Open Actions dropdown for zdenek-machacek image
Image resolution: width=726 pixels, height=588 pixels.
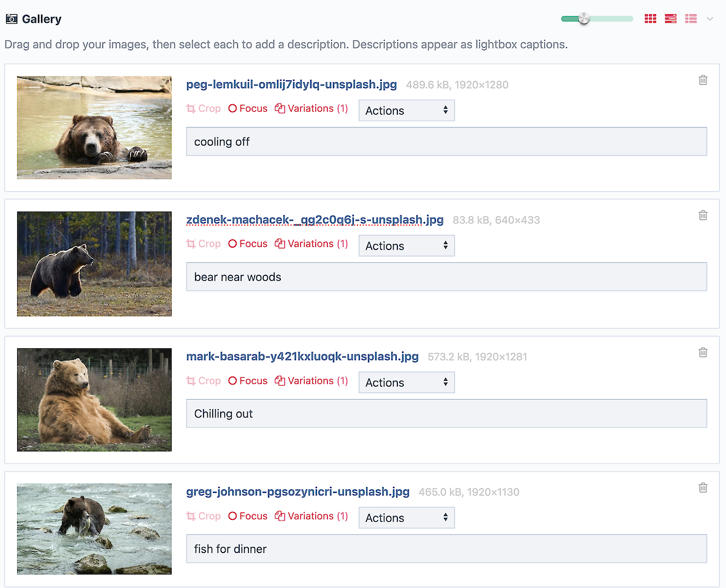point(407,246)
